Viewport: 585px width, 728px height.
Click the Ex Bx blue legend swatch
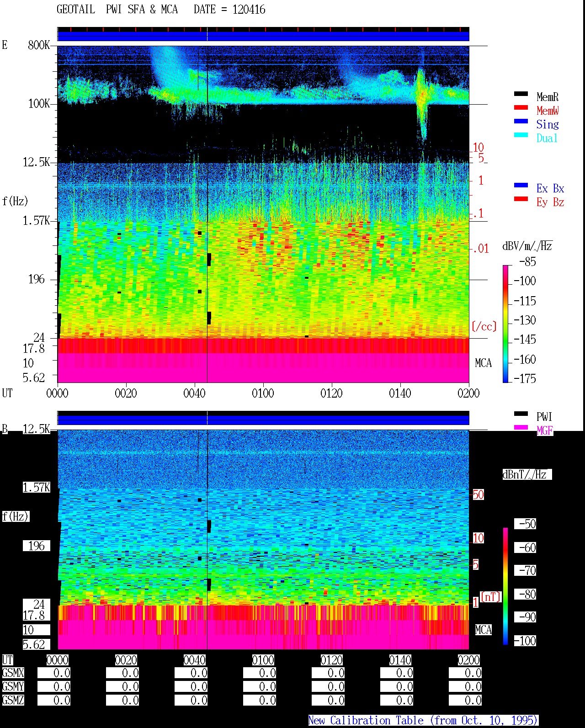point(521,185)
